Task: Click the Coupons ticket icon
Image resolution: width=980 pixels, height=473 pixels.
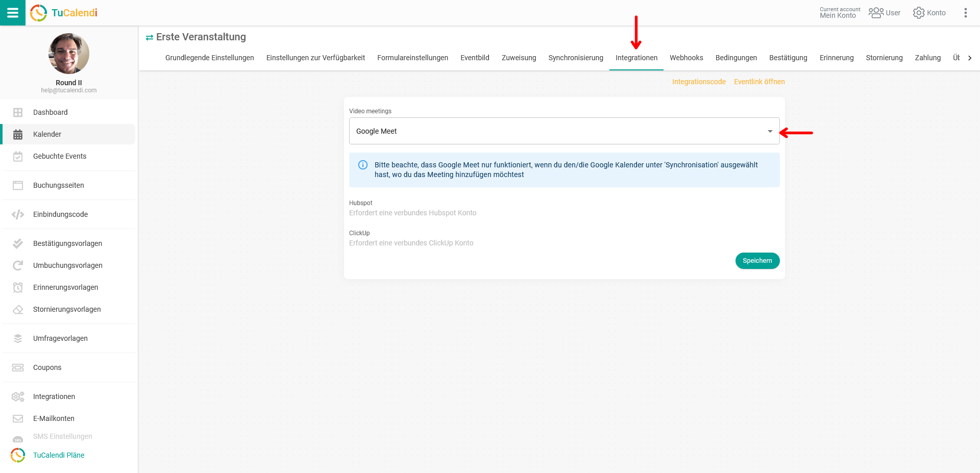Action: 18,367
